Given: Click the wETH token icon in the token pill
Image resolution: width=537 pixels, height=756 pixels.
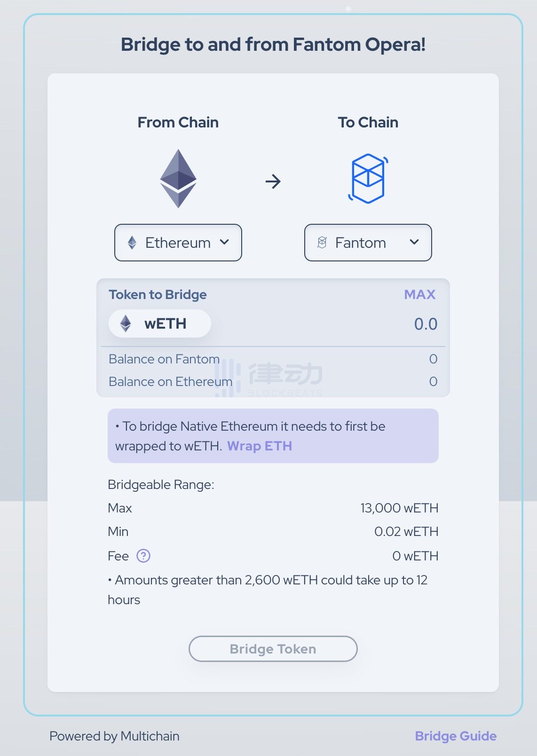Looking at the screenshot, I should click(x=126, y=323).
